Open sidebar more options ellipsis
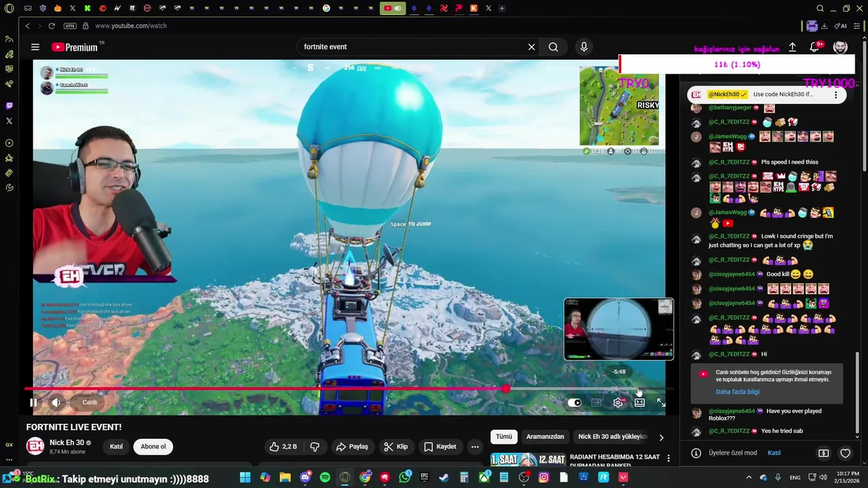868x488 pixels. point(9,460)
